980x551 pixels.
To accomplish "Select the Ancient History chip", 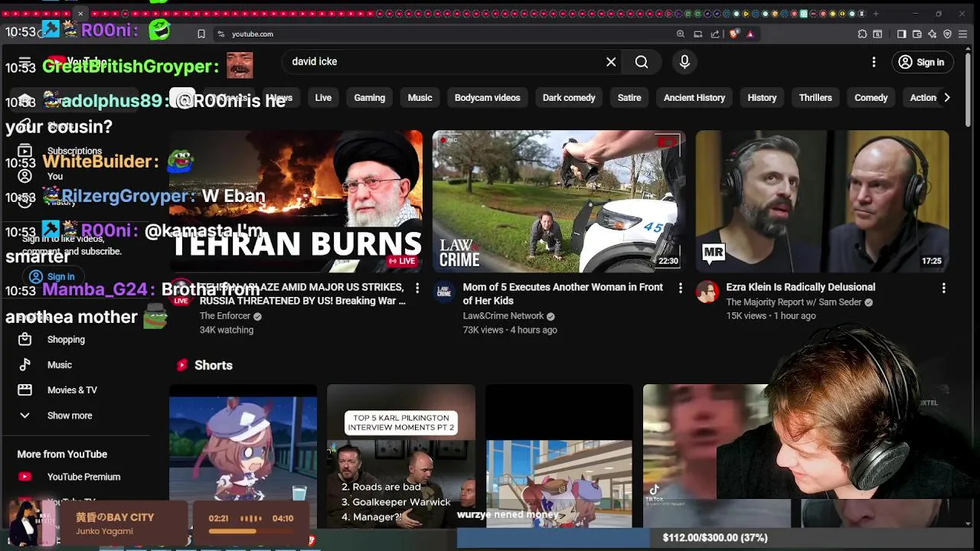I will click(694, 98).
